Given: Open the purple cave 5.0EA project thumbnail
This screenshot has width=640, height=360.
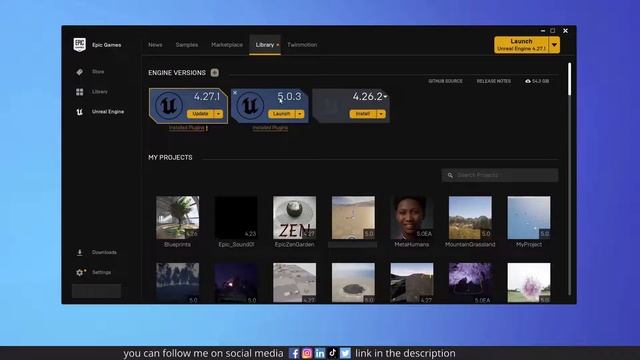Looking at the screenshot, I should [470, 283].
